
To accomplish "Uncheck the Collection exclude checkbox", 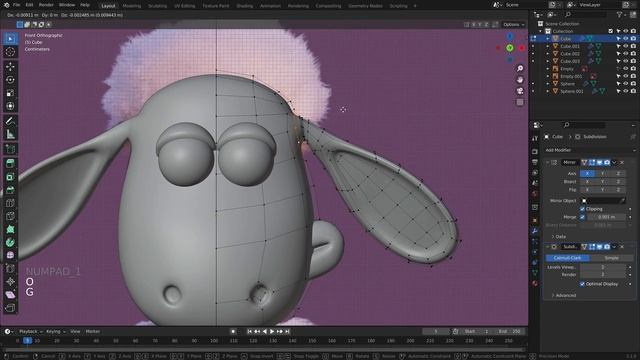I will (x=611, y=31).
